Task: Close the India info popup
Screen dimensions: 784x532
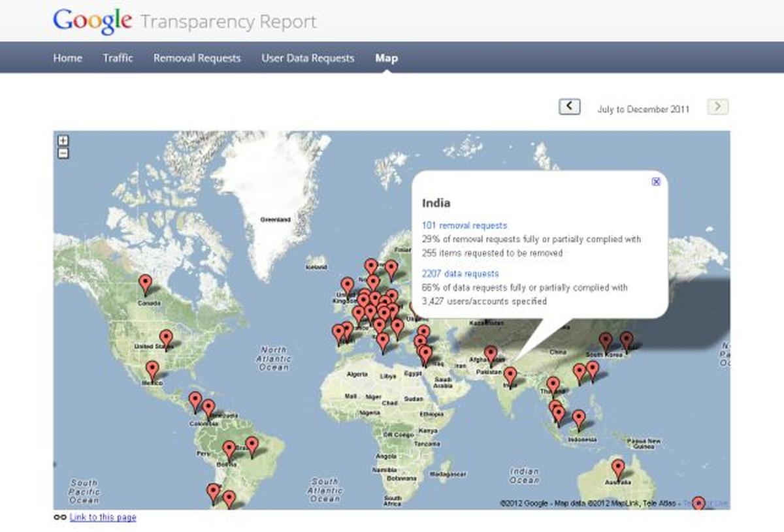Action: (656, 182)
